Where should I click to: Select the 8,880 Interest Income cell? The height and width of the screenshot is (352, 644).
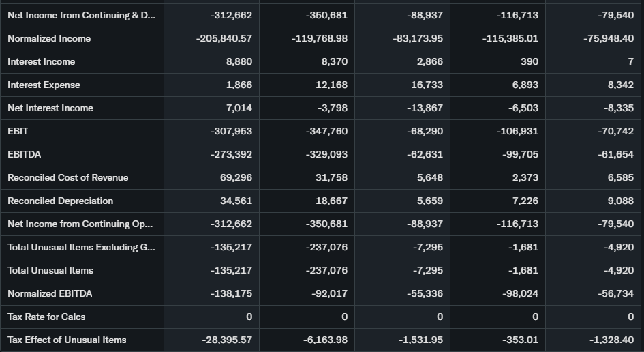[x=239, y=61]
